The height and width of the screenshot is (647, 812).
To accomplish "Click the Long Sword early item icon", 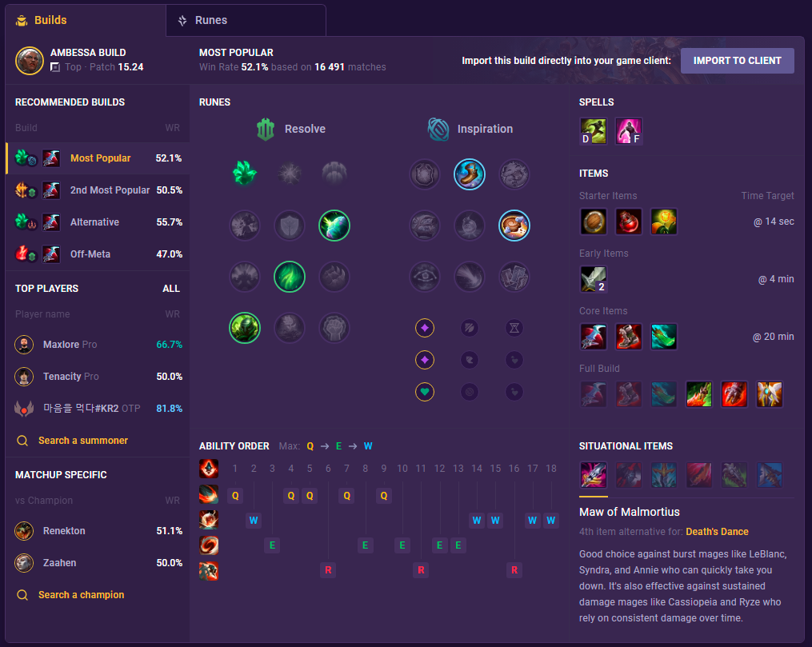I will tap(593, 279).
